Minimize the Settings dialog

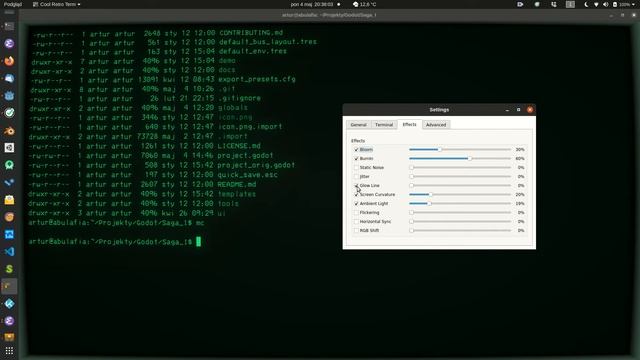[x=507, y=110]
